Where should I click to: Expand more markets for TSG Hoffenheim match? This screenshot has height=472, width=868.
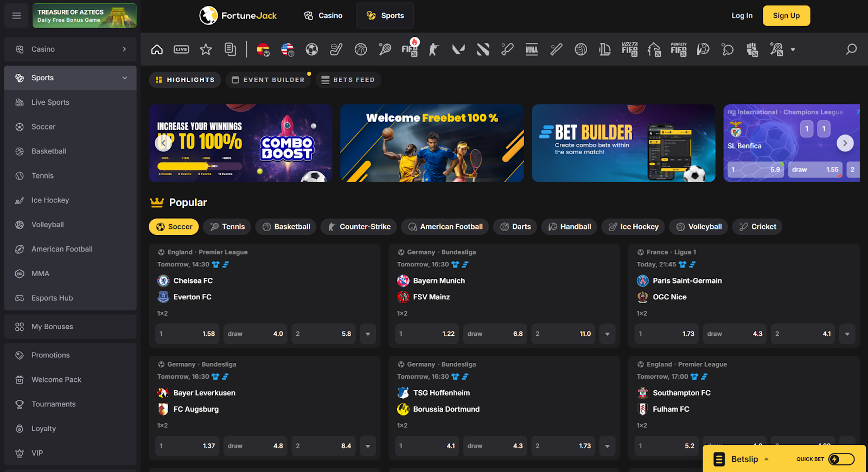[608, 446]
